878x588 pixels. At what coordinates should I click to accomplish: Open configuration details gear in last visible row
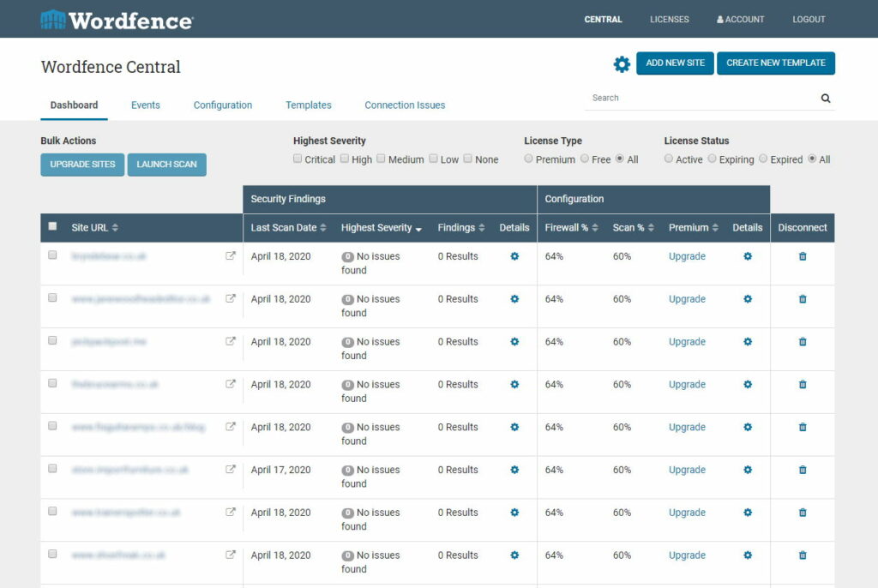(x=748, y=555)
